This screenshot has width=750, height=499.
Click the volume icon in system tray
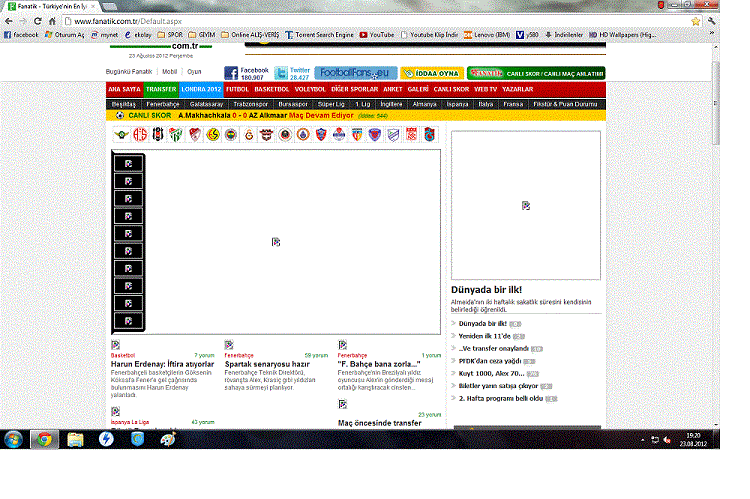[x=667, y=440]
